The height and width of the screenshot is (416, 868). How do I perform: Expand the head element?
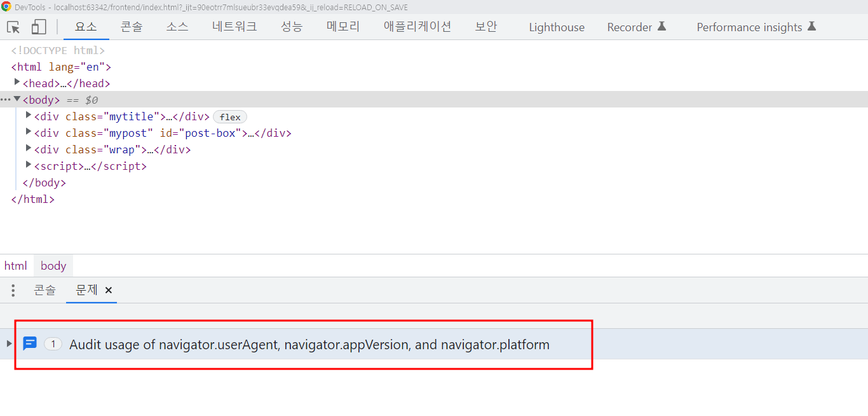click(17, 82)
